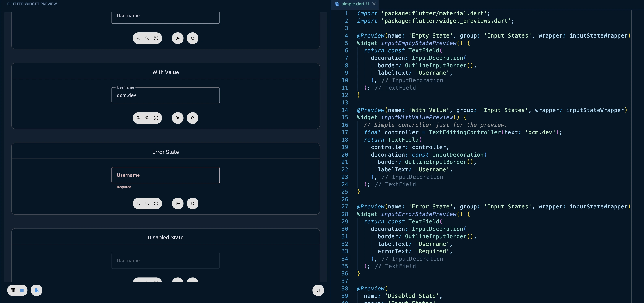Toggle brightness theme on the Empty State preview
644x303 pixels.
[x=178, y=38]
